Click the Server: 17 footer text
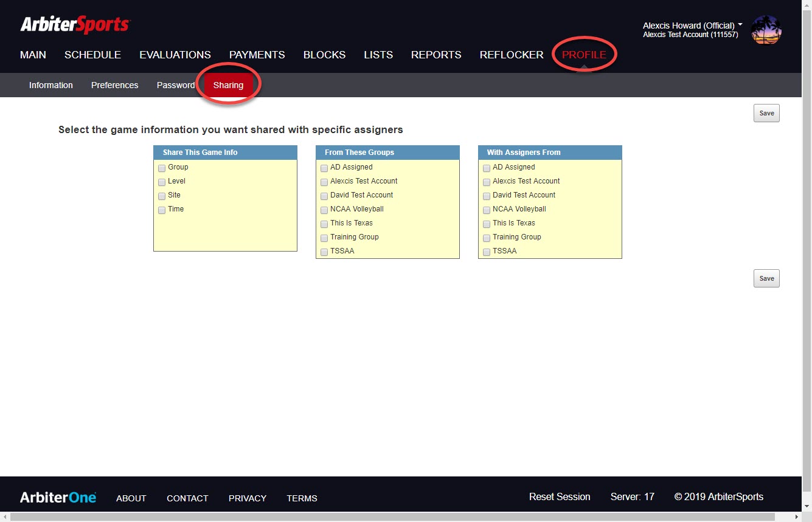This screenshot has height=522, width=812. (x=633, y=497)
